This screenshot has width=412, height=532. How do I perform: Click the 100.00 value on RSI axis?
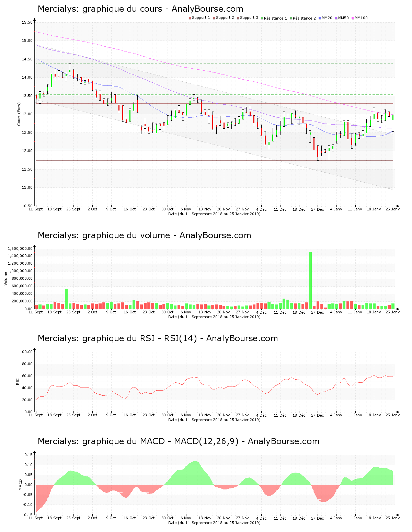pyautogui.click(x=26, y=352)
